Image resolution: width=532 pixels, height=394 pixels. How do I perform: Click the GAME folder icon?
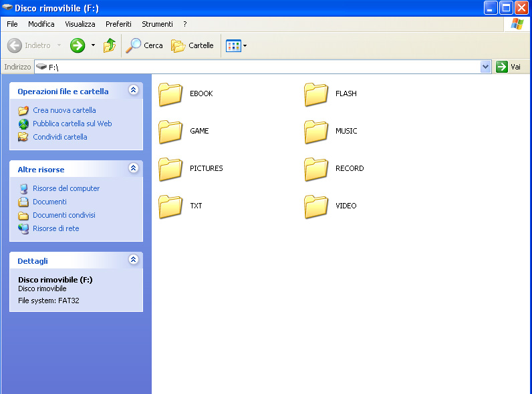[x=170, y=132]
